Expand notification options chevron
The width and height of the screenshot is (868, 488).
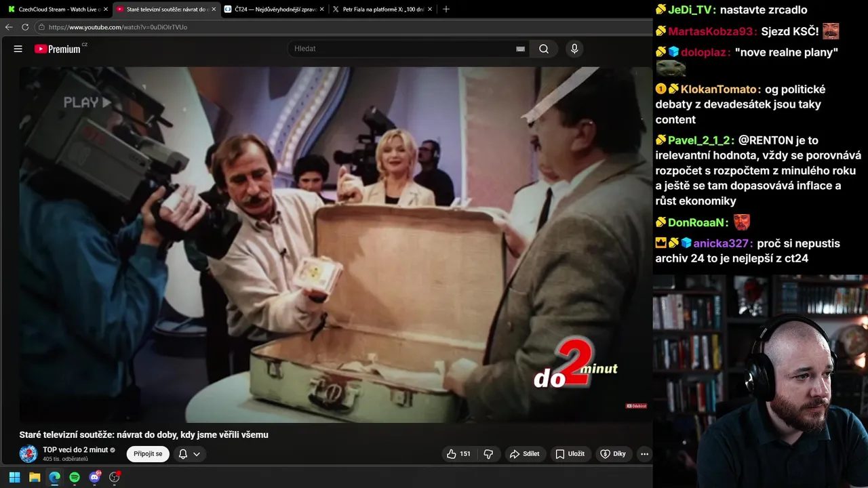197,454
